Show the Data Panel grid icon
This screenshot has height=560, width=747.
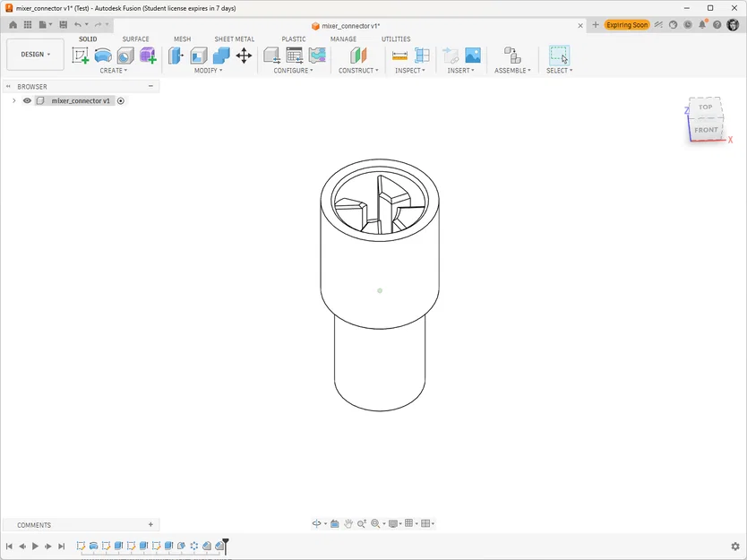pos(28,25)
